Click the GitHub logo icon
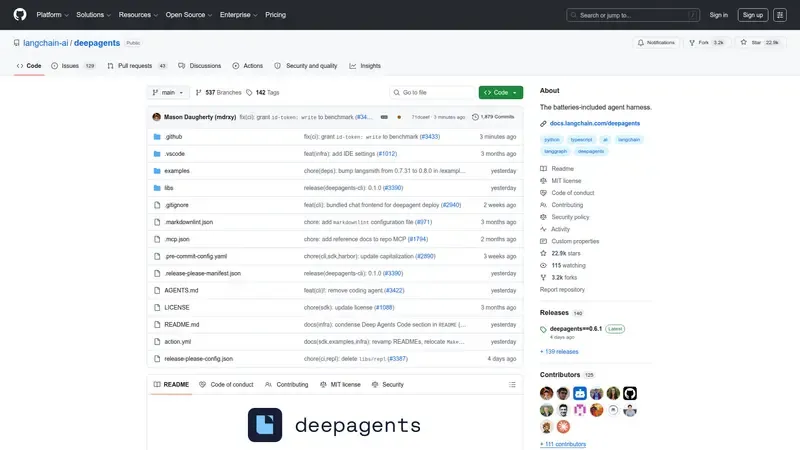800x450 pixels. (x=20, y=14)
